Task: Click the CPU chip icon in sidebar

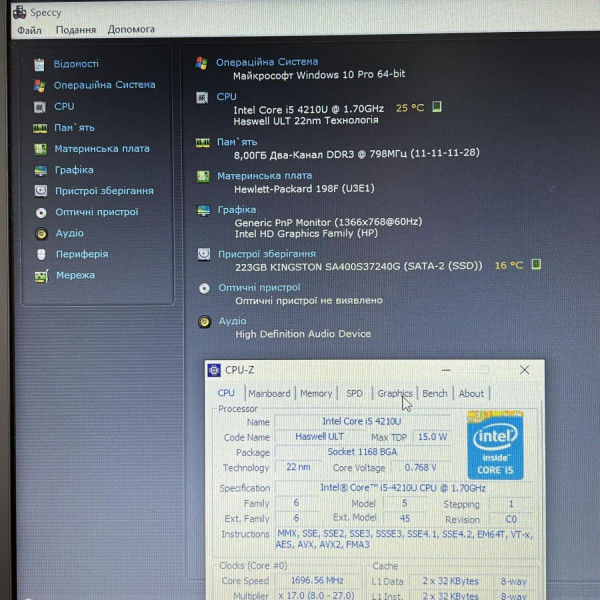Action: [40, 107]
